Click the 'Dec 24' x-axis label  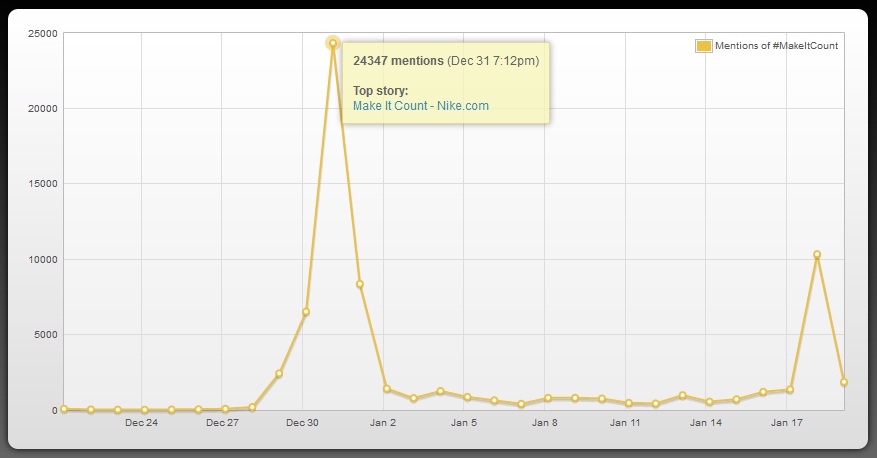(141, 423)
